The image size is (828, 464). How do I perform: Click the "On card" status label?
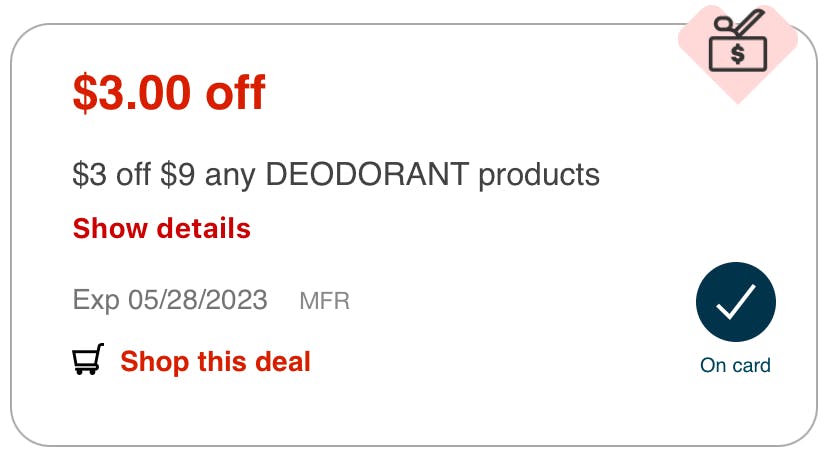click(735, 366)
